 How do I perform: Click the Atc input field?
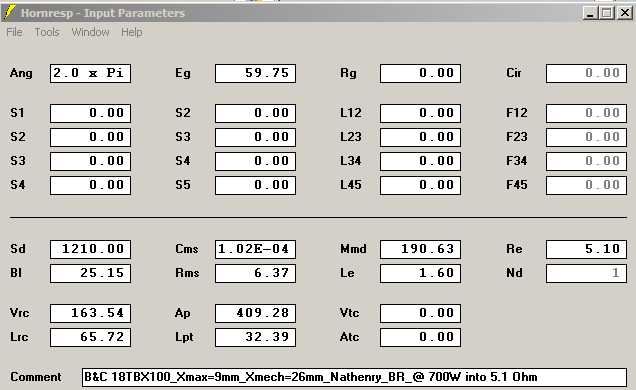(x=421, y=337)
